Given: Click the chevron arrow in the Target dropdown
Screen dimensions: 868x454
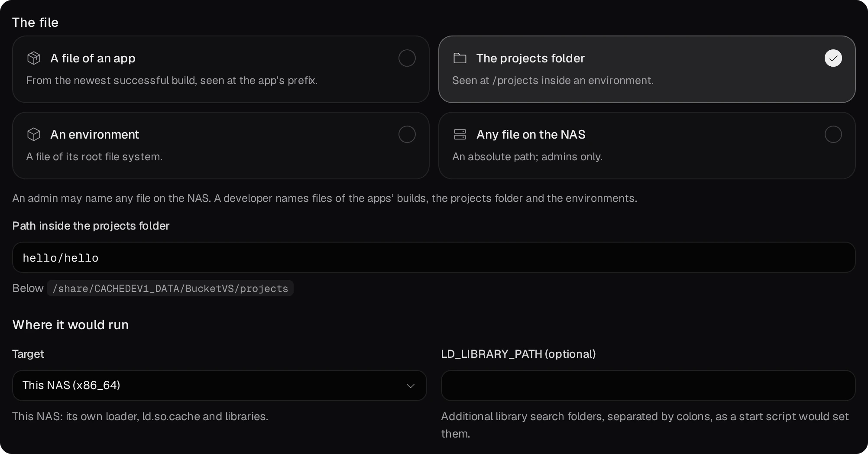Looking at the screenshot, I should [411, 386].
